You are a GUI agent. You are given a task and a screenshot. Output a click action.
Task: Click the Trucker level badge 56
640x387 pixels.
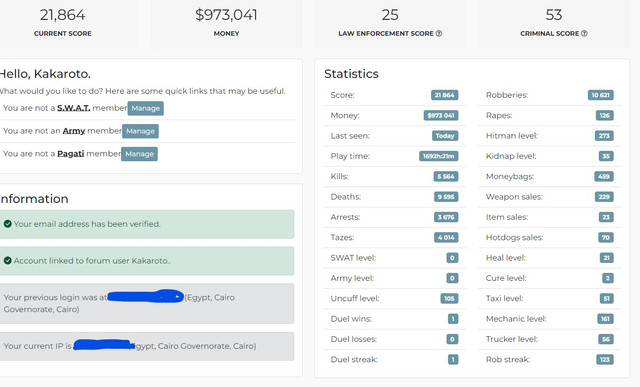coord(606,339)
